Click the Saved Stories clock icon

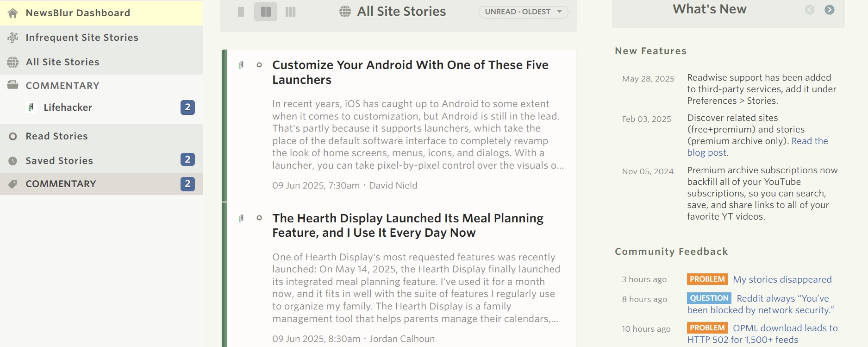pyautogui.click(x=13, y=161)
